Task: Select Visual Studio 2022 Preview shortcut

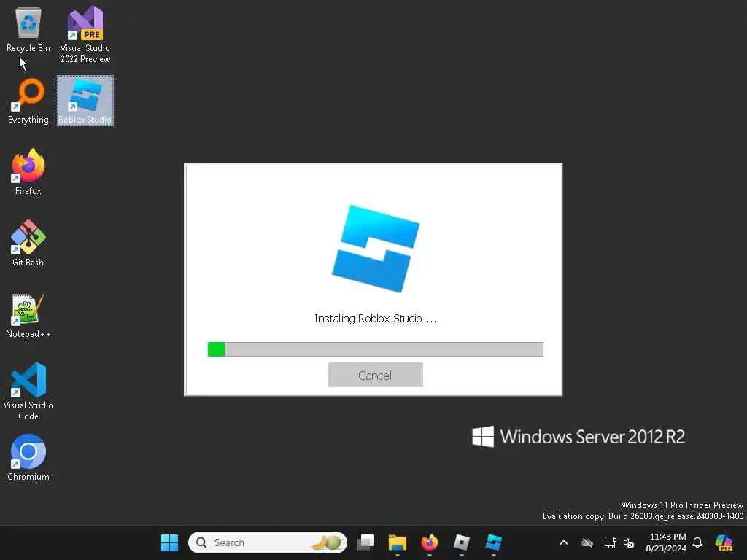Action: [x=85, y=35]
